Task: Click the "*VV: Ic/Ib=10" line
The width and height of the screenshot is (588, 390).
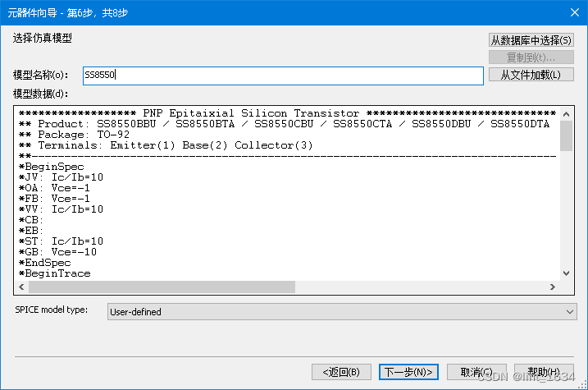Action: click(x=62, y=209)
